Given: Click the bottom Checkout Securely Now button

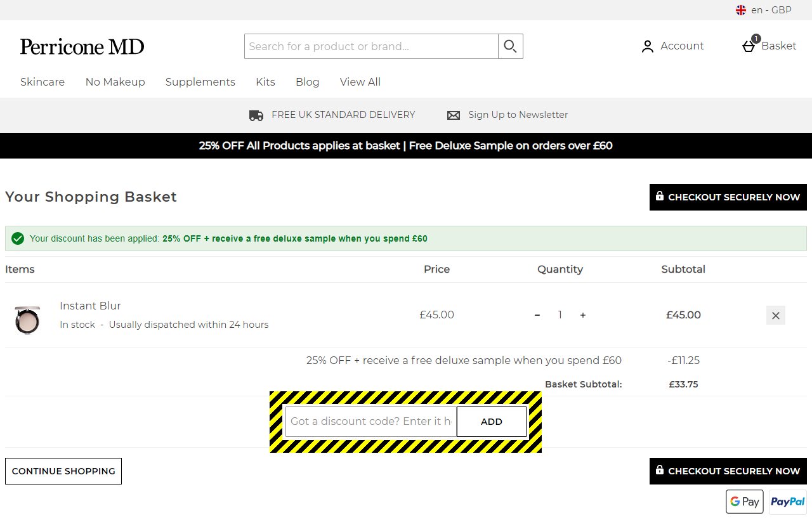Looking at the screenshot, I should pyautogui.click(x=728, y=471).
